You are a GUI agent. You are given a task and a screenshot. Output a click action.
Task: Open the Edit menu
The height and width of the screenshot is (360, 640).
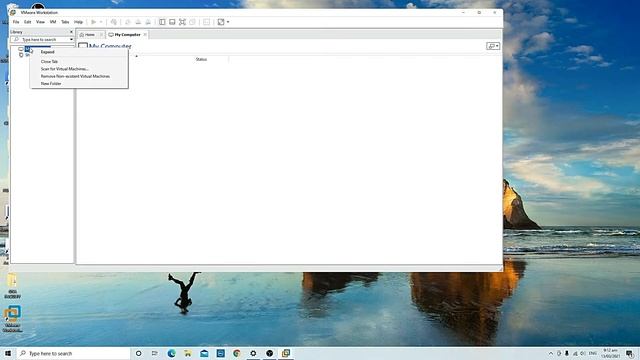[27, 22]
